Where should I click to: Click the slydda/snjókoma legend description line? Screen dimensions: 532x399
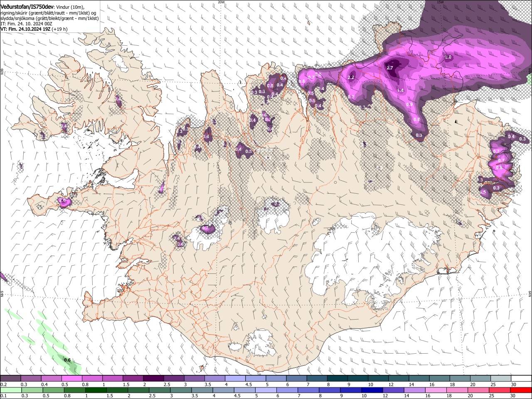tap(50, 18)
